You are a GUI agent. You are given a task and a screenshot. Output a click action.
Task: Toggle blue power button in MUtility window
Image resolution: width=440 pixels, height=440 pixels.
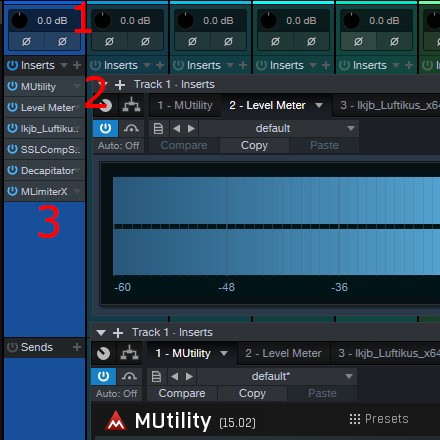click(x=103, y=376)
